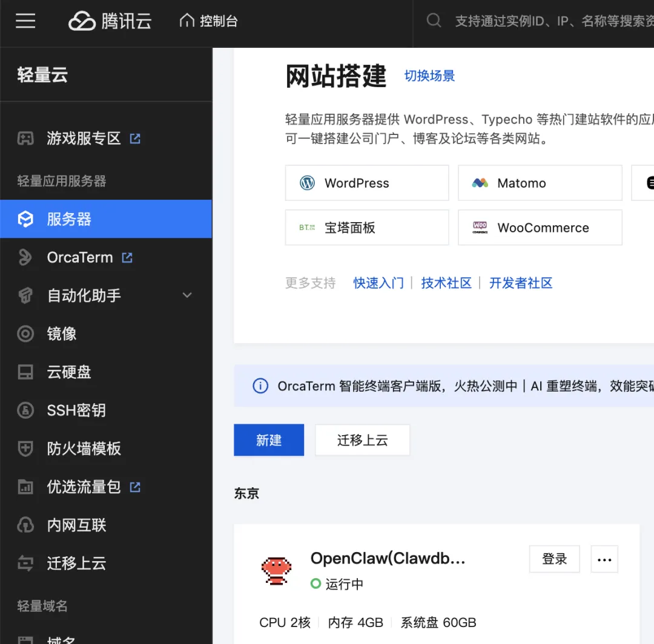Viewport: 654px width, 644px height.
Task: Click the 内网互联 sidebar icon
Action: pos(25,525)
